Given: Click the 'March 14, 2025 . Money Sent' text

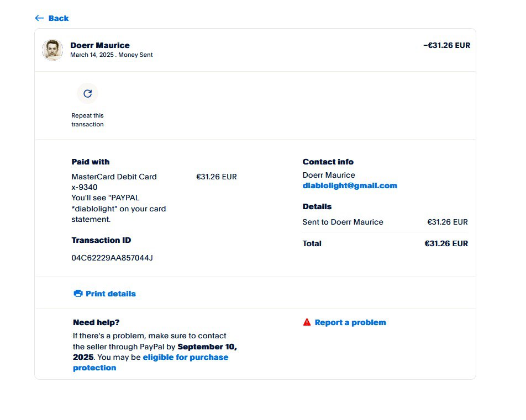Looking at the screenshot, I should pyautogui.click(x=111, y=55).
